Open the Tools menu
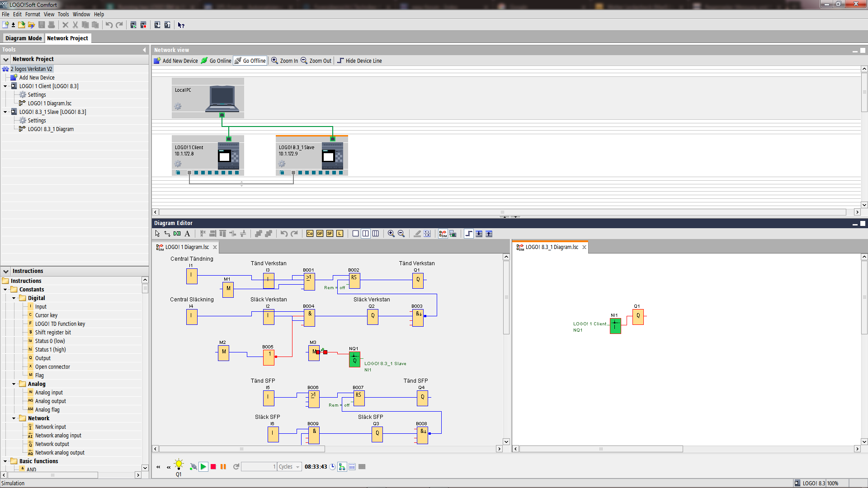Image resolution: width=868 pixels, height=488 pixels. pyautogui.click(x=63, y=14)
